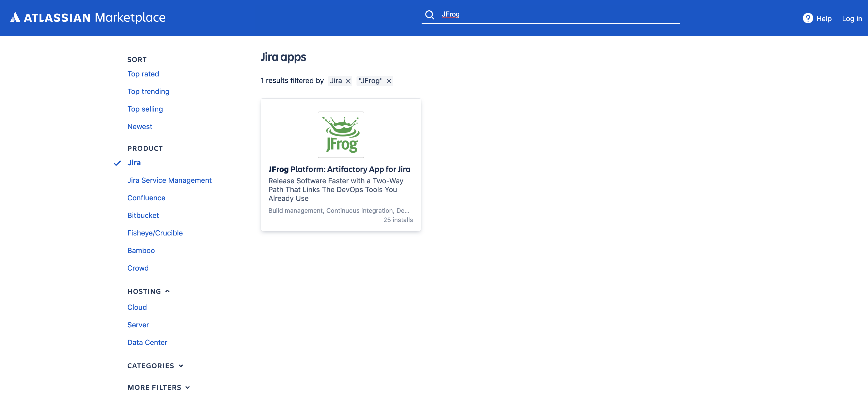Sort by Newest apps
Viewport: 868px width, 410px height.
pyautogui.click(x=139, y=127)
